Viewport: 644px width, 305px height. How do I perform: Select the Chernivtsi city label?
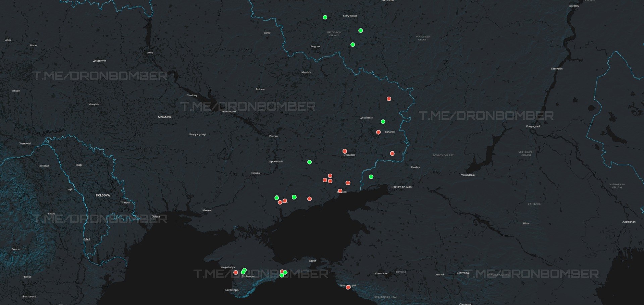pyautogui.click(x=25, y=143)
